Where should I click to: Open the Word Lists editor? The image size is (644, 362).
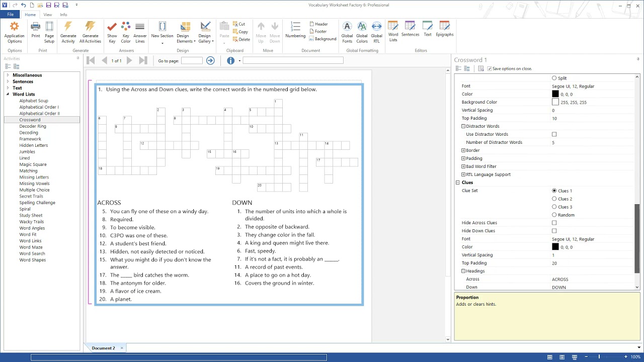393,32
